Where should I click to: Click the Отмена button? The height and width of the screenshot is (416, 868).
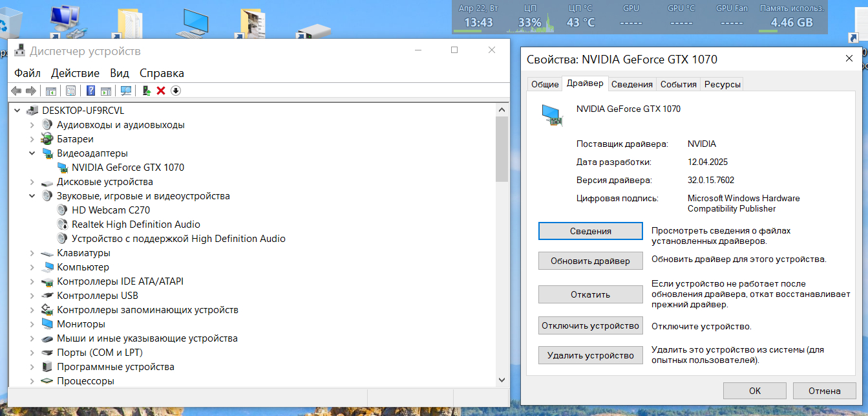coord(825,391)
